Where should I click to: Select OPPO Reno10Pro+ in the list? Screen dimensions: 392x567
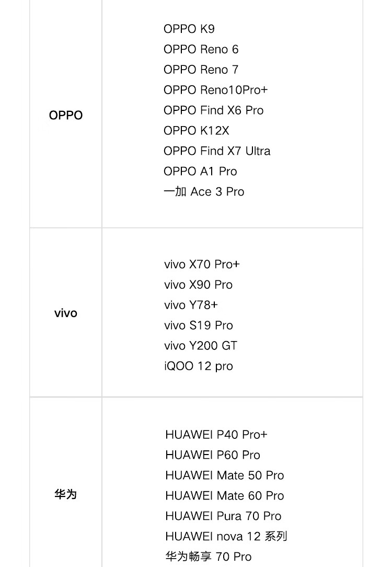216,89
